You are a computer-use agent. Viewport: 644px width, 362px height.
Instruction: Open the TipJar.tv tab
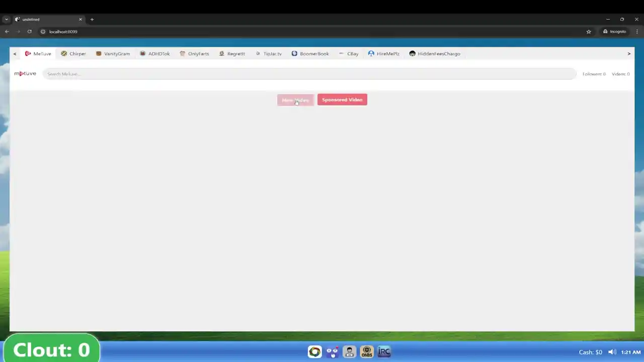click(x=268, y=54)
